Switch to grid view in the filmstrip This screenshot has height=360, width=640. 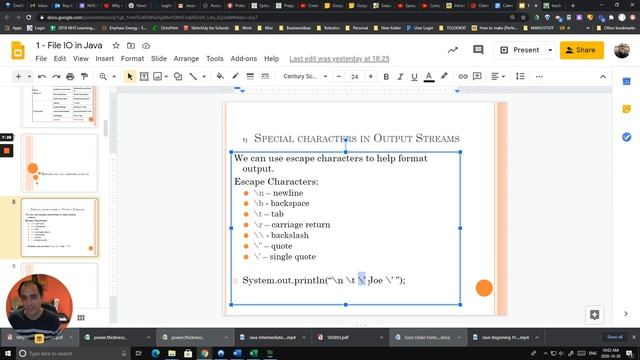click(x=81, y=318)
